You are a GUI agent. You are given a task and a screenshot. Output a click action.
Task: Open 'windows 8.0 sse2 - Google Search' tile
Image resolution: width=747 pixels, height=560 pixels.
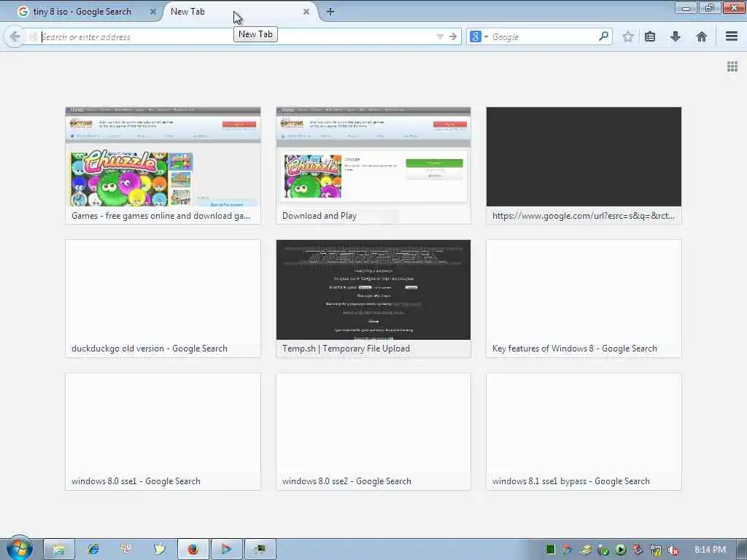373,432
